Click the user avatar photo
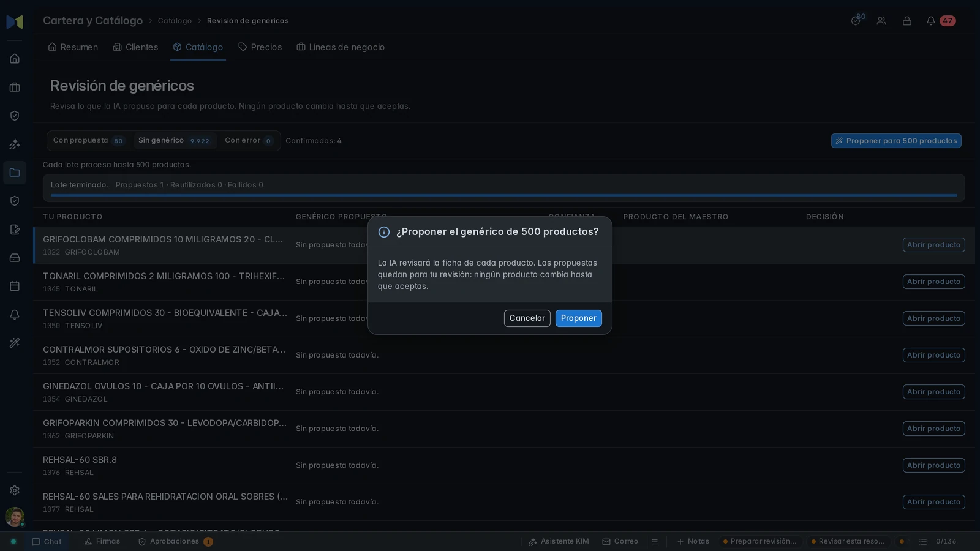Image resolution: width=980 pixels, height=551 pixels. click(x=15, y=517)
